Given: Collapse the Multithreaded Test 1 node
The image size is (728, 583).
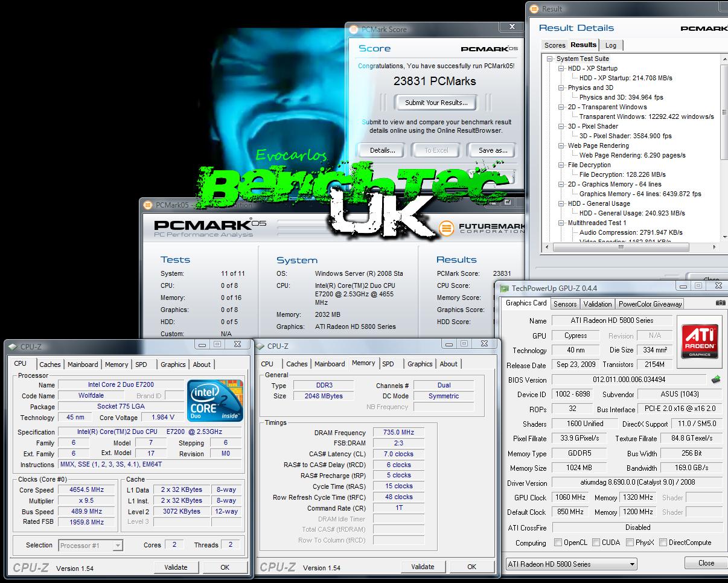Looking at the screenshot, I should [561, 223].
